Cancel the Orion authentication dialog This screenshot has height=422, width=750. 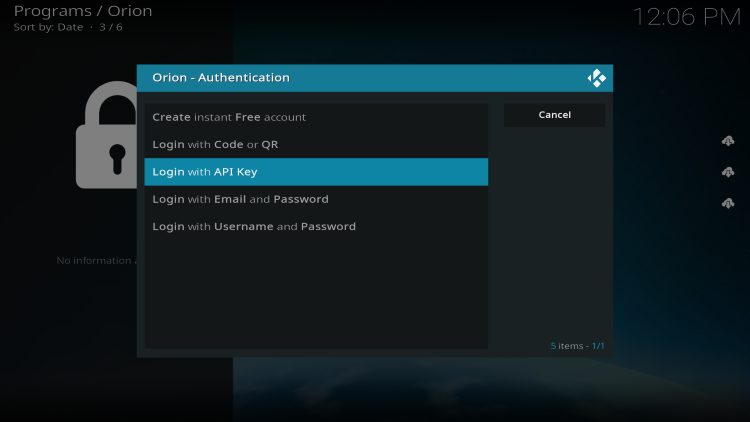(554, 115)
